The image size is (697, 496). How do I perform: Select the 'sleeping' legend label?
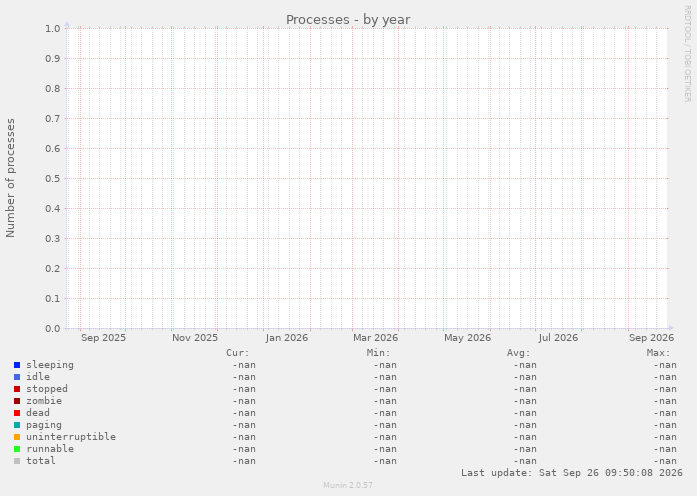50,365
